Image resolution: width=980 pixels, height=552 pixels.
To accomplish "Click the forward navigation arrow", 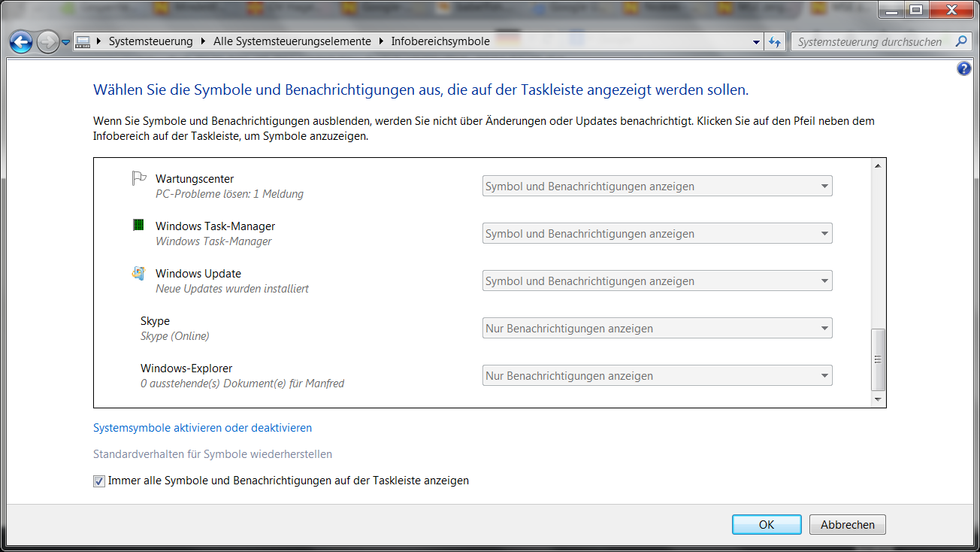I will tap(47, 42).
